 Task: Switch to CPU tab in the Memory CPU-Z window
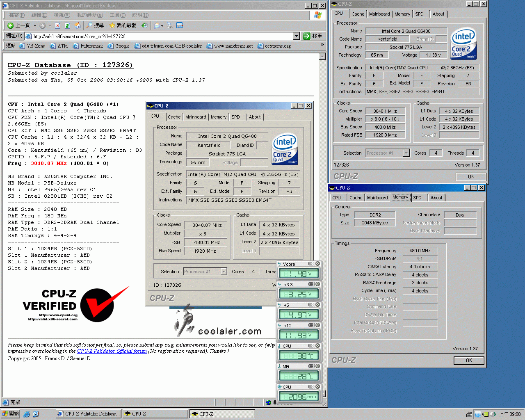click(337, 198)
